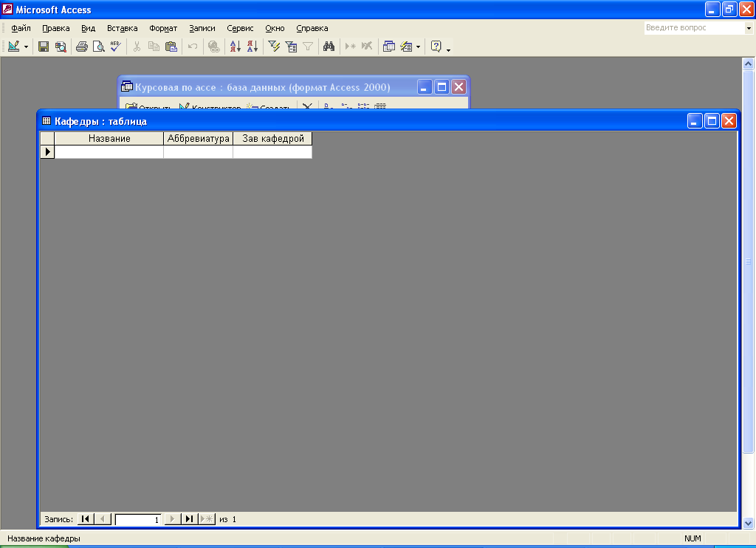Image resolution: width=756 pixels, height=548 pixels.
Task: Open the Записи menu
Action: (x=202, y=28)
